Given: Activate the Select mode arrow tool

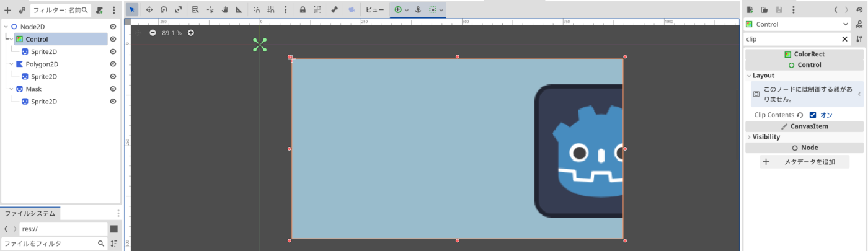Looking at the screenshot, I should pos(132,10).
